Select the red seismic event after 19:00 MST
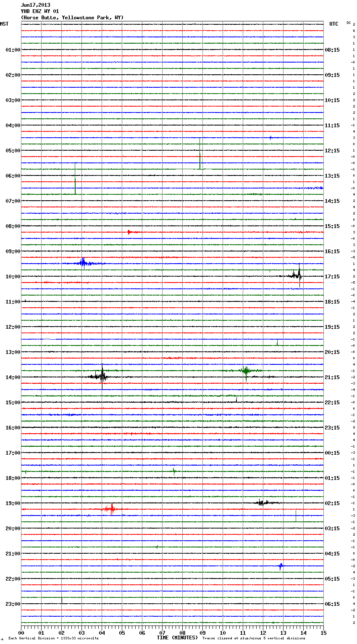Viewport: 357px width, 644px height. [111, 509]
